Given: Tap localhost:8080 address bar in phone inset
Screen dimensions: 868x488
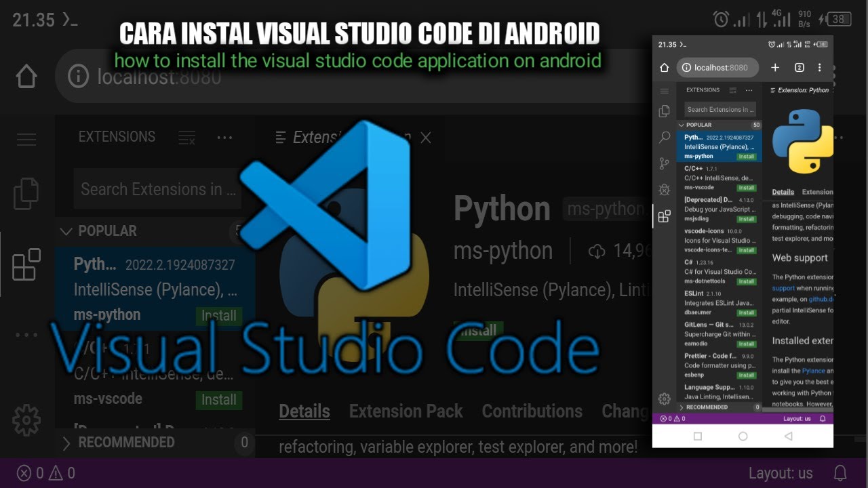Looking at the screenshot, I should point(717,68).
